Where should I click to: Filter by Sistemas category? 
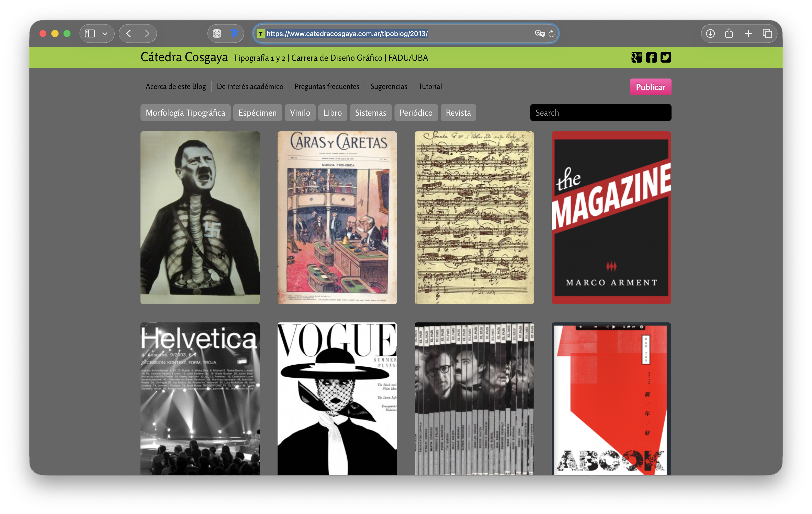pyautogui.click(x=371, y=113)
